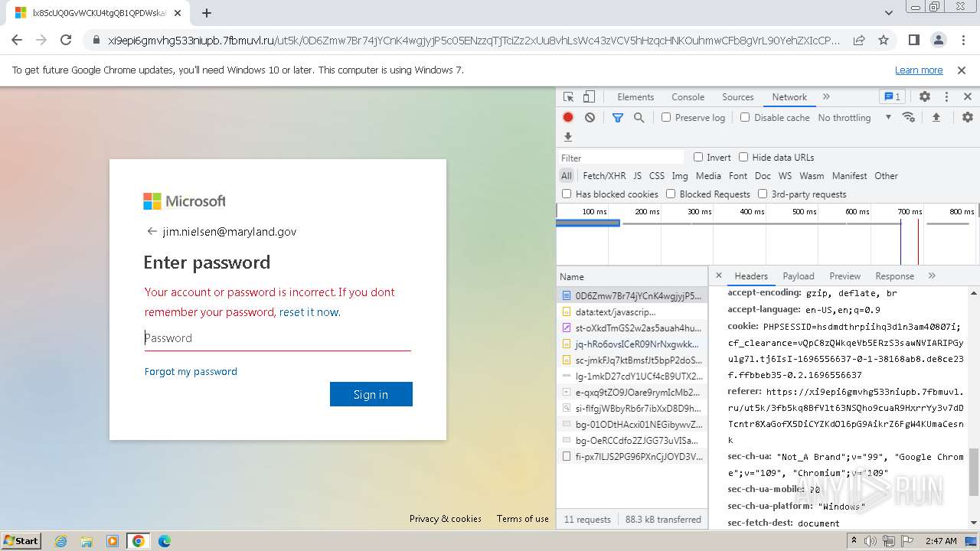Click the reset it now link
The width and height of the screenshot is (980, 551).
pos(309,312)
